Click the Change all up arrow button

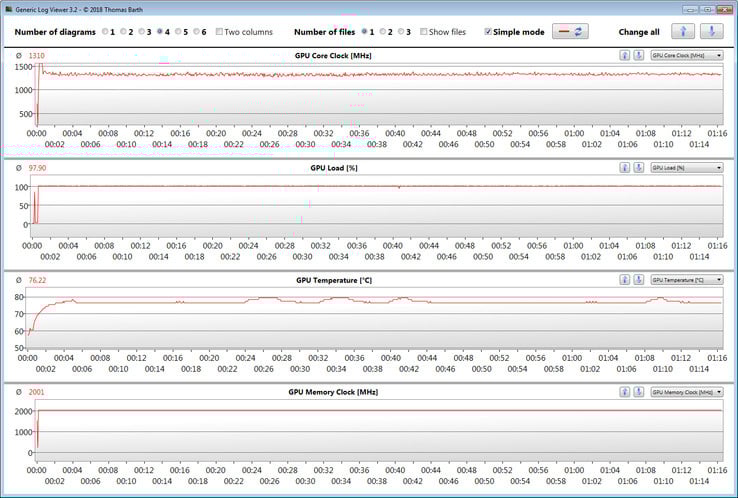click(683, 32)
